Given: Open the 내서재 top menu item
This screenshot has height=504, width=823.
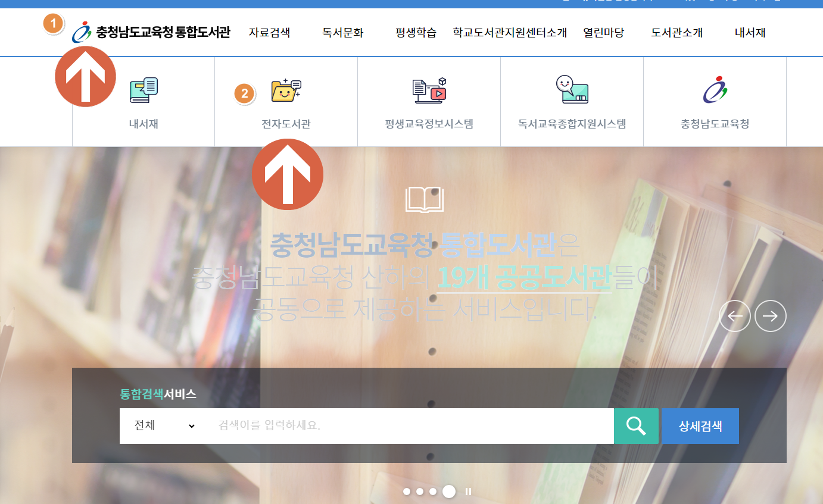Looking at the screenshot, I should [x=750, y=33].
